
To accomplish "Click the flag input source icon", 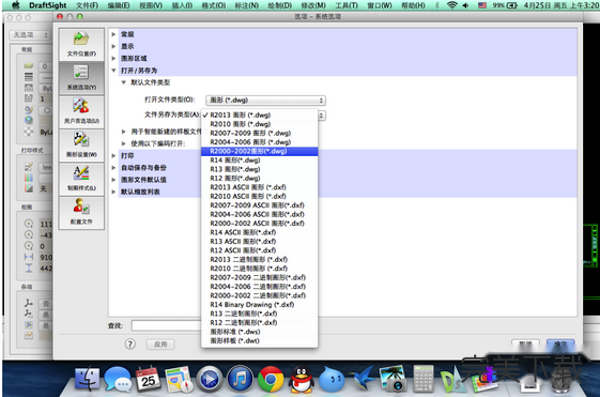I will coord(482,5).
